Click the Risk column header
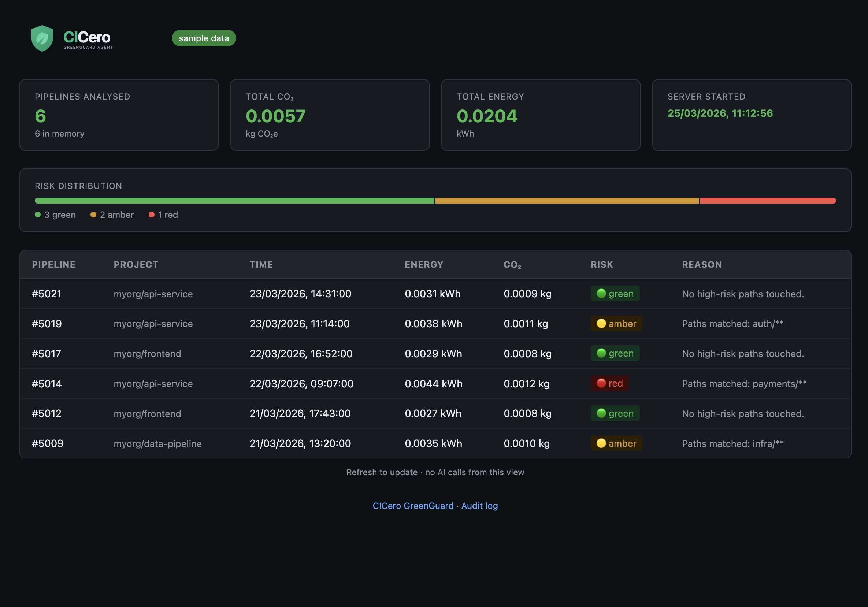The width and height of the screenshot is (868, 607). pyautogui.click(x=602, y=265)
